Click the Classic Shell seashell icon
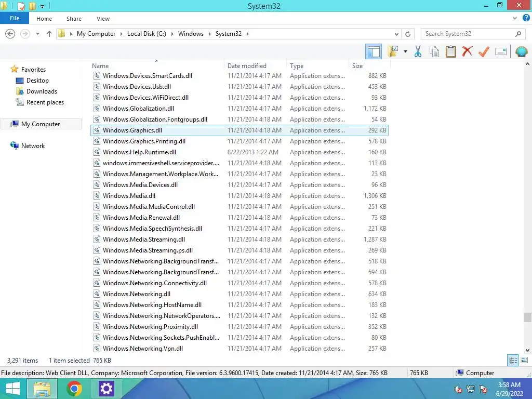Viewport: 532px width, 399px height. tap(522, 51)
